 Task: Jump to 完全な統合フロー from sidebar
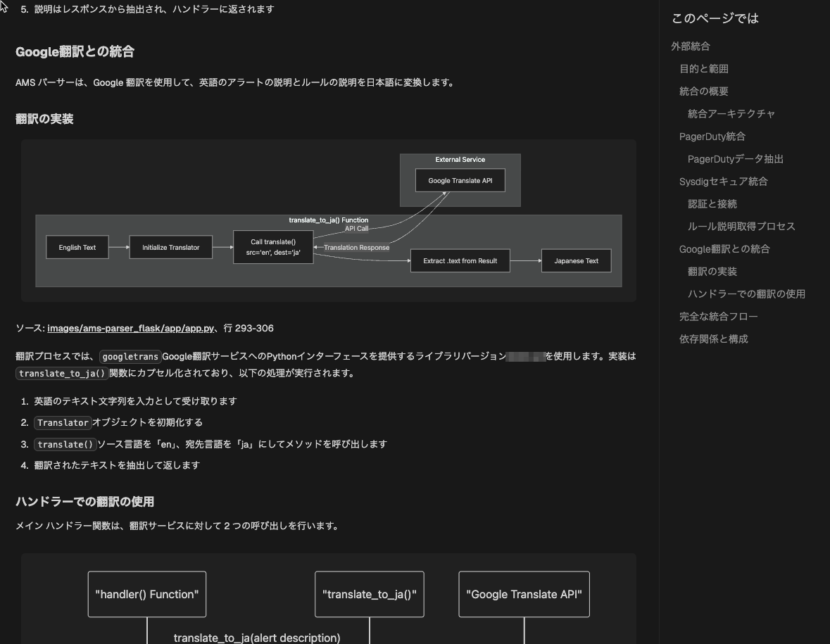click(718, 317)
